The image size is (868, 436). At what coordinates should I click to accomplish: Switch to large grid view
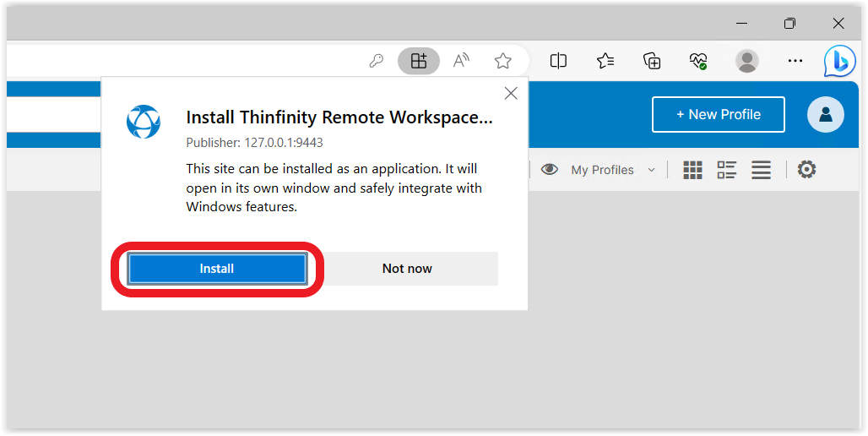click(692, 170)
